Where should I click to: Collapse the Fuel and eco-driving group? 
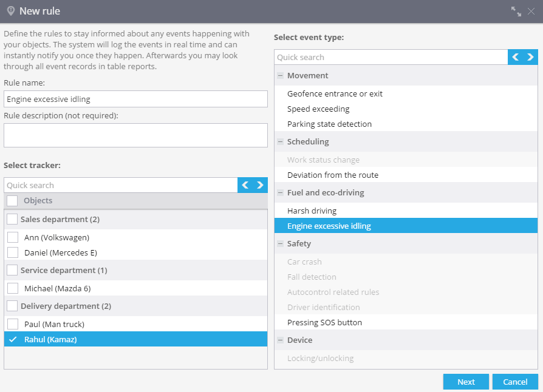click(281, 193)
